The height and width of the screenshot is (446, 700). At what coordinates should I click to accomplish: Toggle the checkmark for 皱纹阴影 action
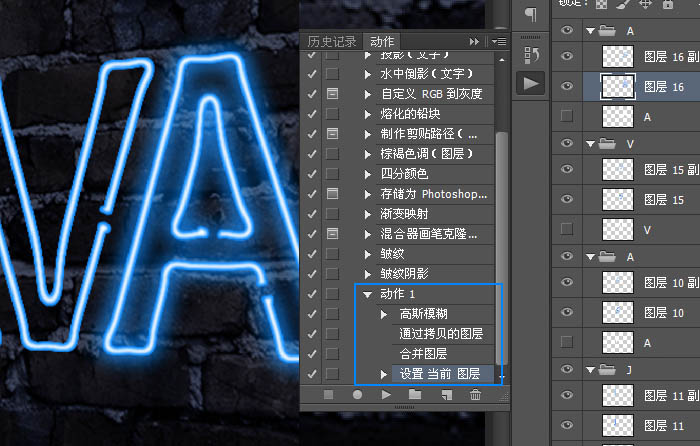click(x=311, y=273)
